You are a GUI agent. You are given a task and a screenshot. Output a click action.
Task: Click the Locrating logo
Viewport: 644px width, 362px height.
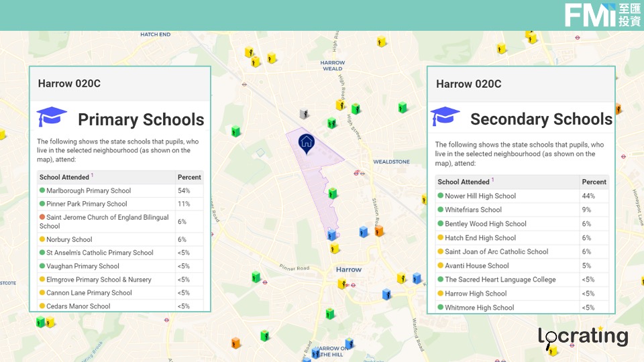[583, 337]
